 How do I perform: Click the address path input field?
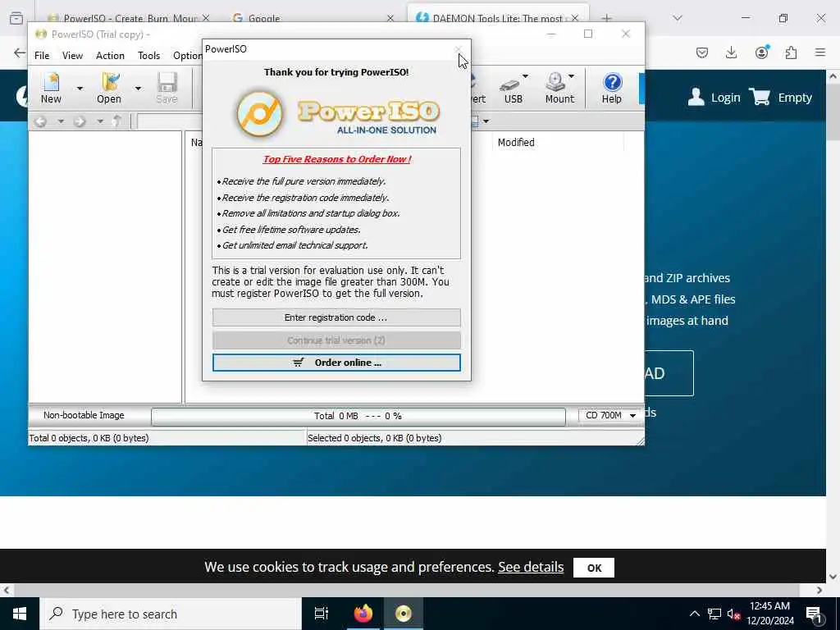point(171,121)
